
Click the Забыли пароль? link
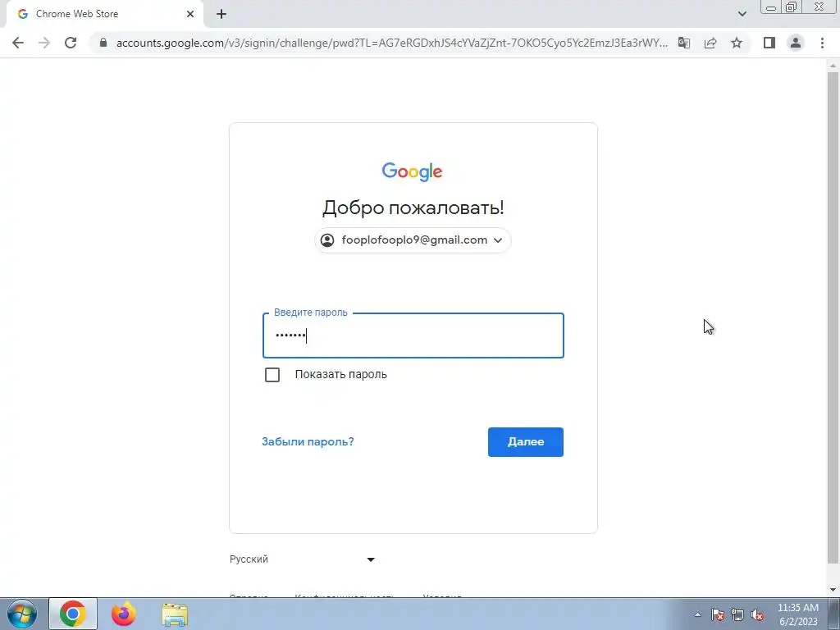coord(308,441)
